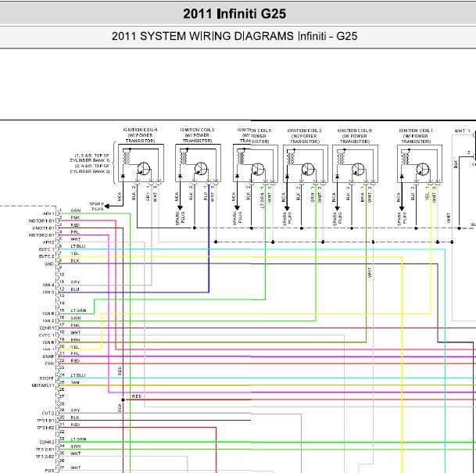
Task: Click the 'GND' pin label
Action: pos(49,263)
